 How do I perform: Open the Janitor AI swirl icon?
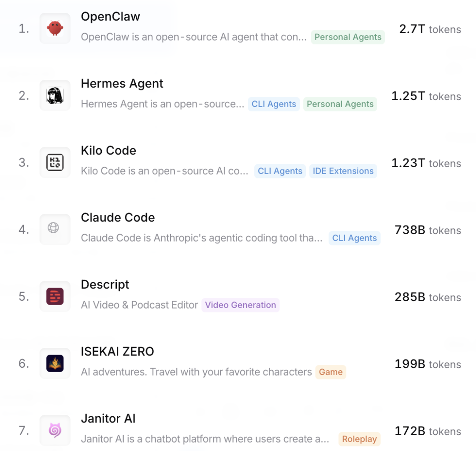[x=55, y=430]
